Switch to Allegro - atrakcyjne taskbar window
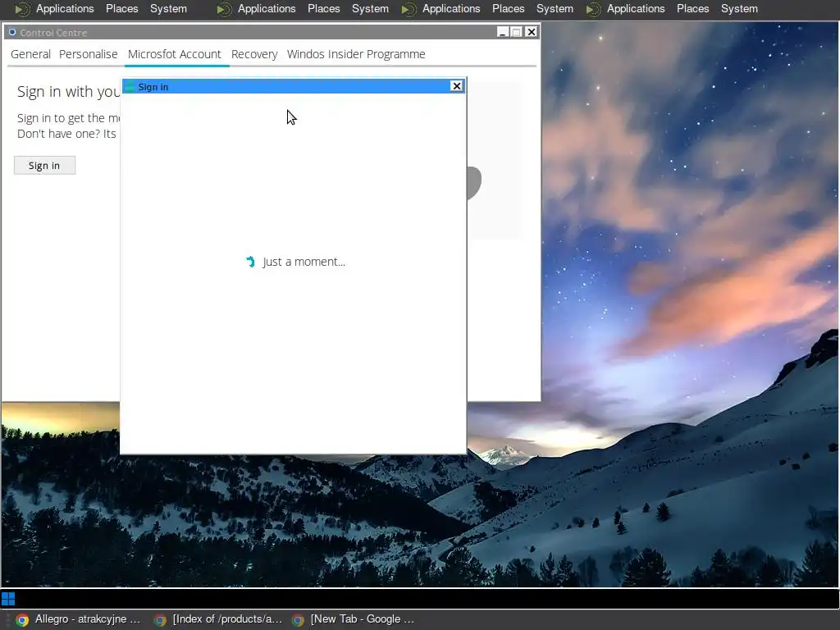 click(78, 619)
